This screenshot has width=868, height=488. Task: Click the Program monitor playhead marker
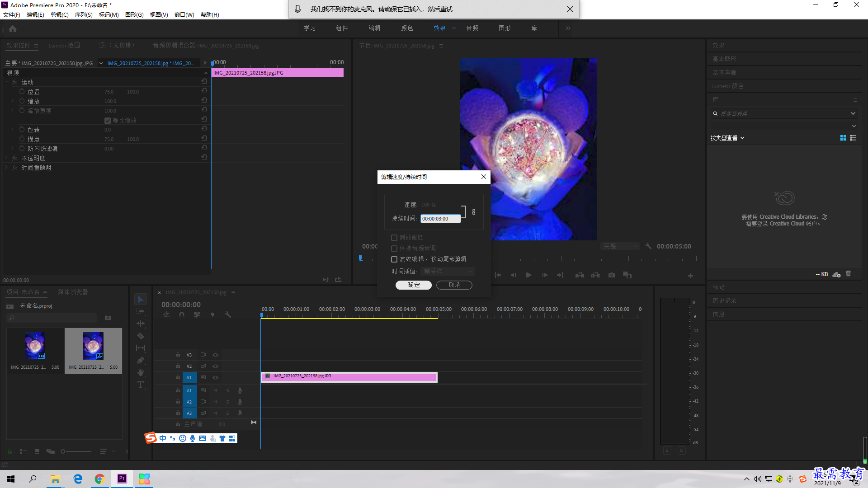point(360,258)
